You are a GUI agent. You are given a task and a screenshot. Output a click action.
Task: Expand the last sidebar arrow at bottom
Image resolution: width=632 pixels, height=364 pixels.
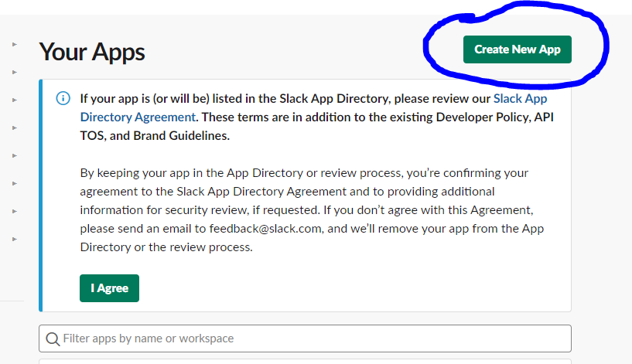(x=15, y=239)
